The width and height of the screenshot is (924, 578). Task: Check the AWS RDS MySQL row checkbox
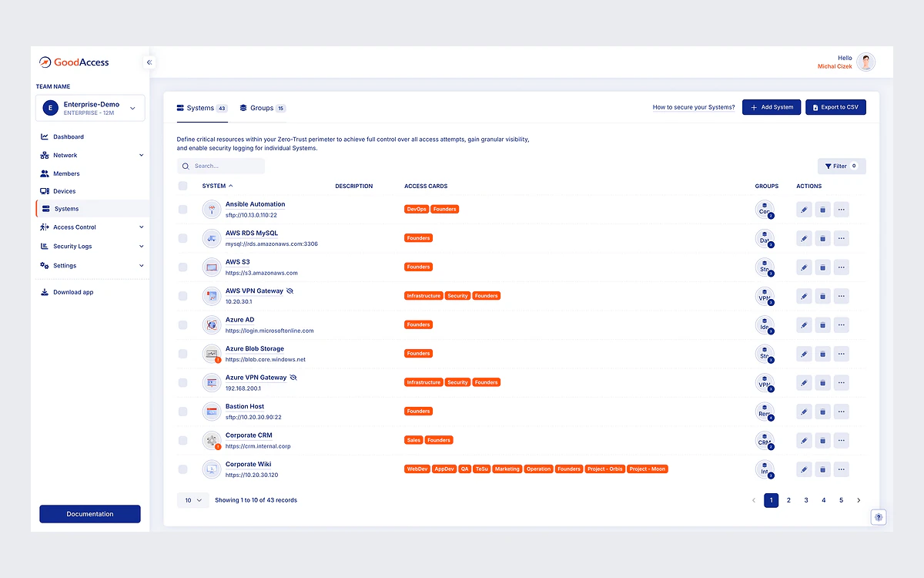click(x=182, y=238)
